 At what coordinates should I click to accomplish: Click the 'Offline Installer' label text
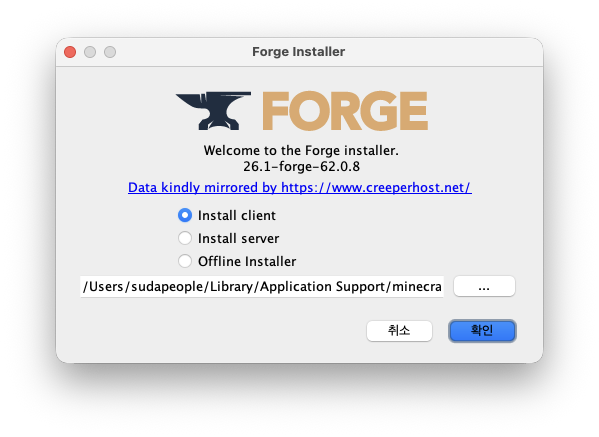point(247,261)
